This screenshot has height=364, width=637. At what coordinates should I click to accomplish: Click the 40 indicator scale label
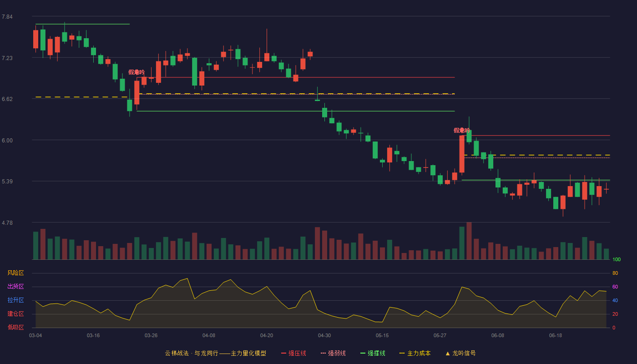[x=615, y=300]
